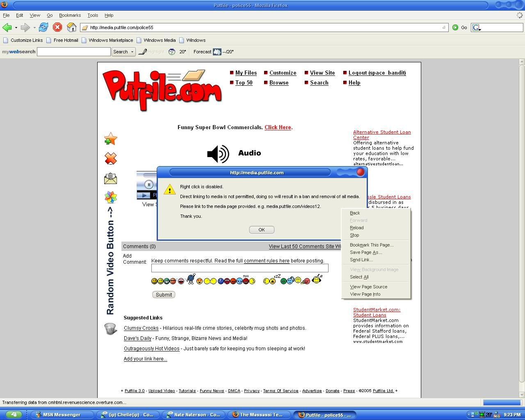
Task: Click the Submit comment button
Action: pyautogui.click(x=164, y=294)
